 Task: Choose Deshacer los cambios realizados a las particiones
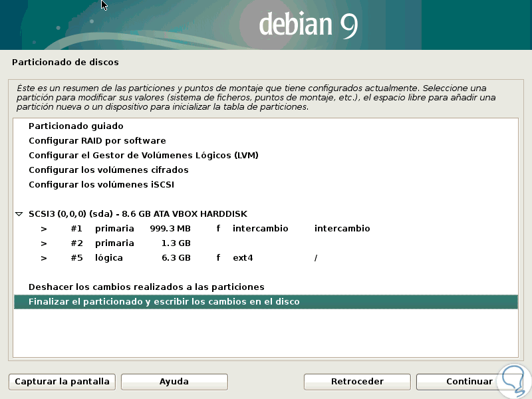pos(265,287)
